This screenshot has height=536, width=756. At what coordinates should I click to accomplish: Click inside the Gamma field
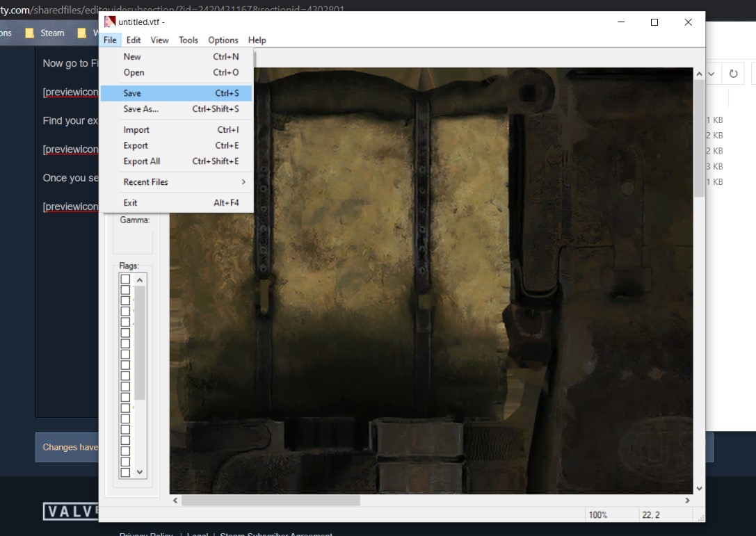tap(133, 243)
